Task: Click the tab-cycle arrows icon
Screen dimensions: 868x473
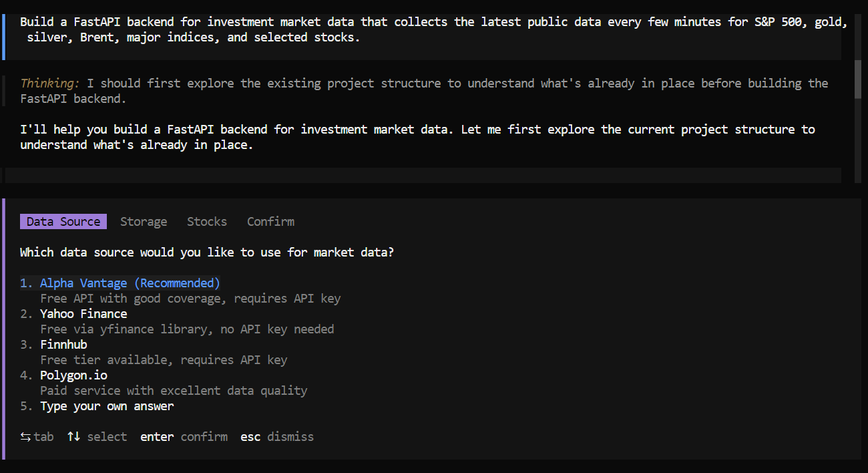Action: pyautogui.click(x=25, y=436)
